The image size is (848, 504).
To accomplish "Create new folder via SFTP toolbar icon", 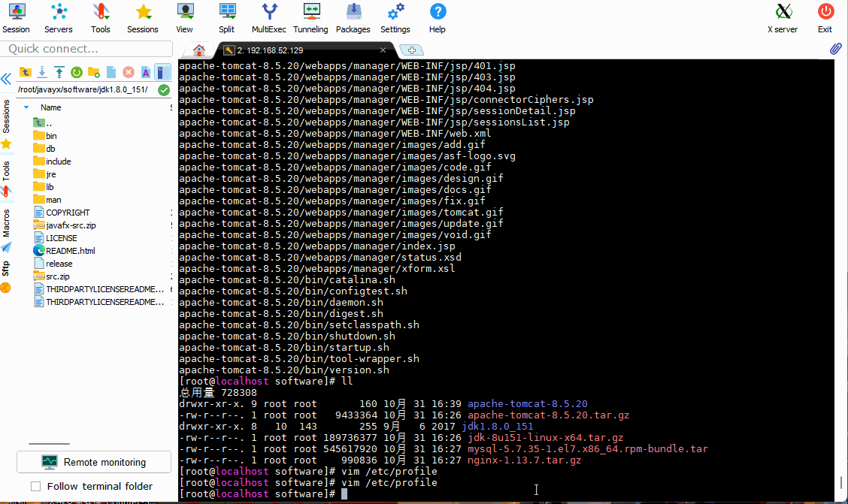I will pos(93,72).
